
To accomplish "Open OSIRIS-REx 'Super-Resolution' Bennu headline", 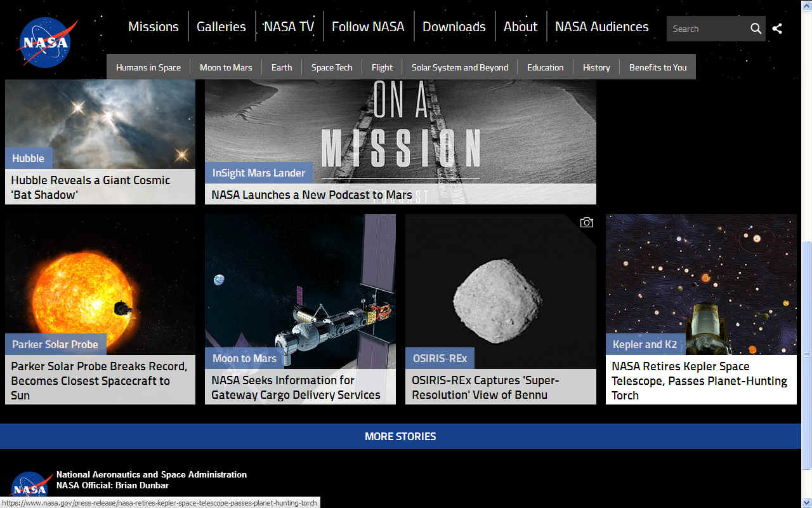I will coord(485,387).
